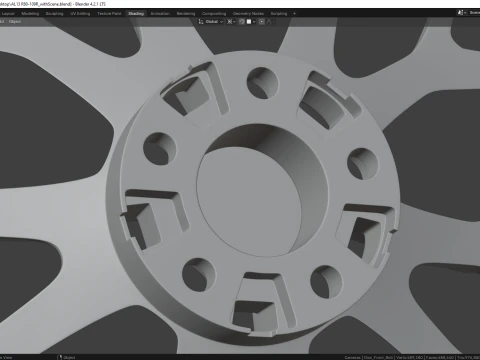The width and height of the screenshot is (480, 360).
Task: Click the Object hint in the status bar
Action: [x=69, y=357]
